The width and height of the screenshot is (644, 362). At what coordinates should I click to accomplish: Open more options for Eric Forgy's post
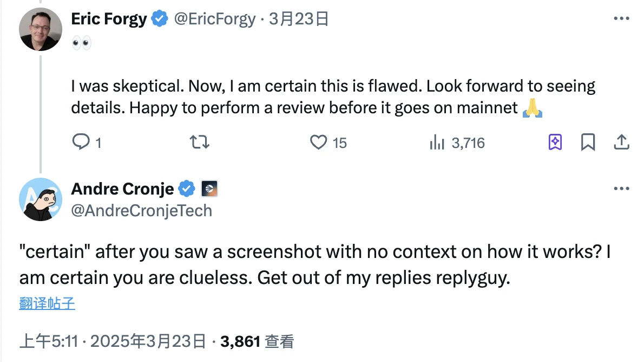pyautogui.click(x=621, y=19)
